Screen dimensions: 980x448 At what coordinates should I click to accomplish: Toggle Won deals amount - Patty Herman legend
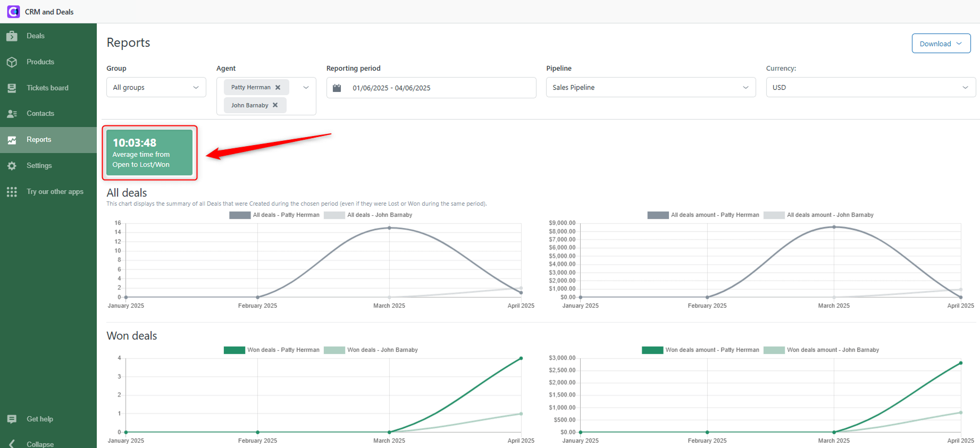tap(700, 350)
